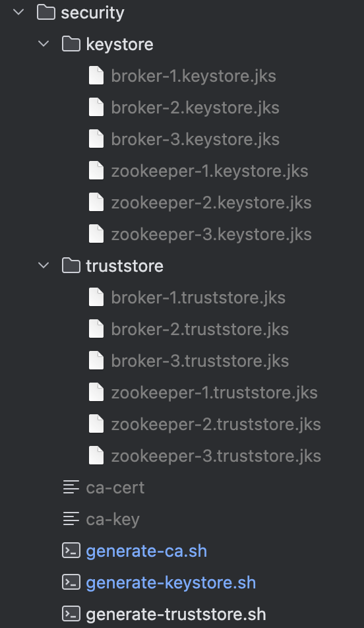Collapse the keystore folder chevron
The image size is (364, 628).
coord(44,44)
